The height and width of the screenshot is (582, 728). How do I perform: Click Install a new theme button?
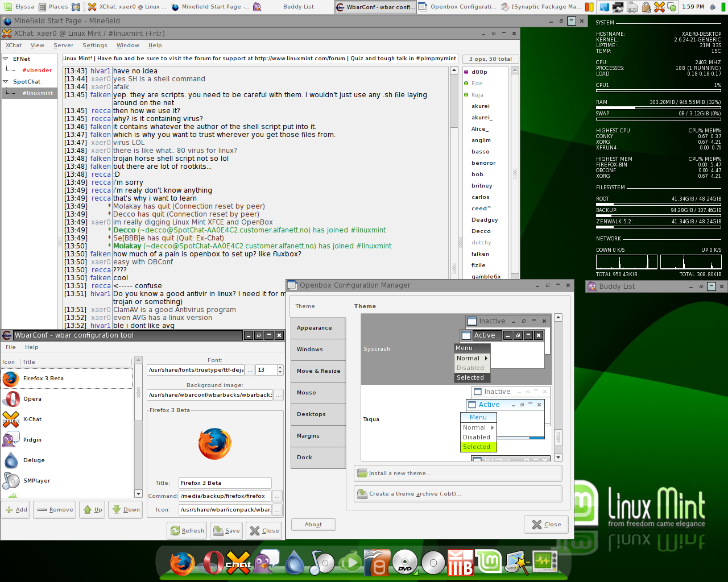458,473
